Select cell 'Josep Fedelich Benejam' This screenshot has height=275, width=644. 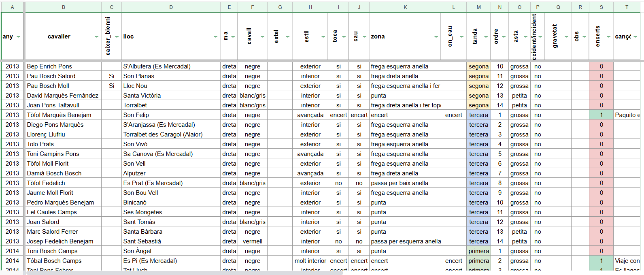point(63,241)
